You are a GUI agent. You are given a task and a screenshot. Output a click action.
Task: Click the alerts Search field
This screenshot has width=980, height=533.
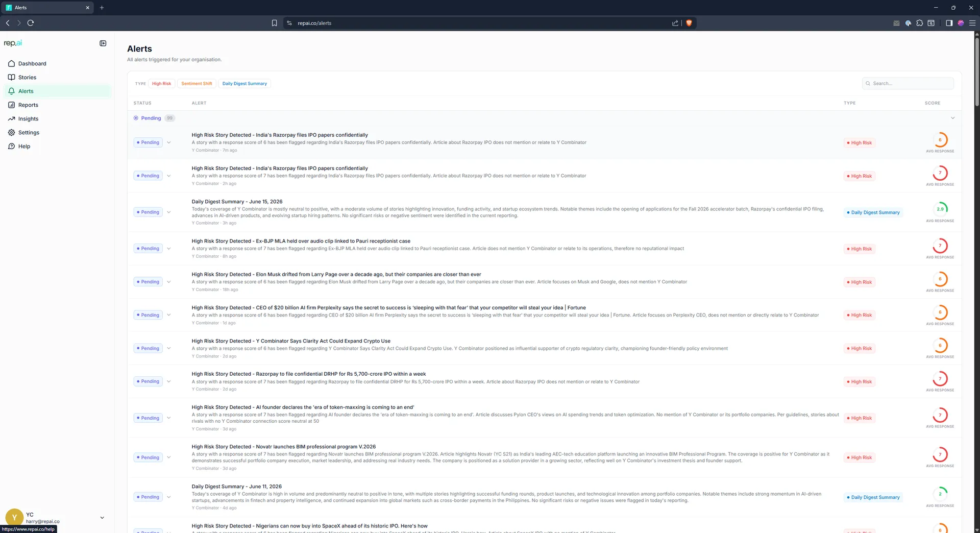click(x=908, y=84)
